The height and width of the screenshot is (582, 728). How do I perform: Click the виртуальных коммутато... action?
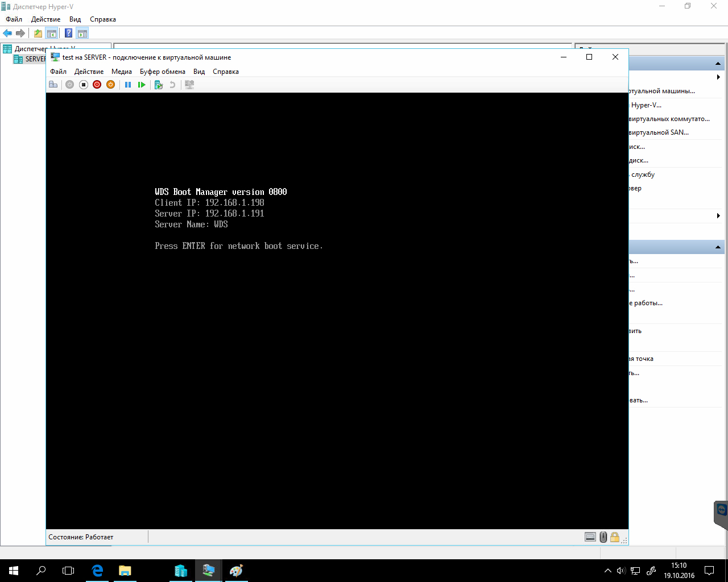tap(669, 119)
